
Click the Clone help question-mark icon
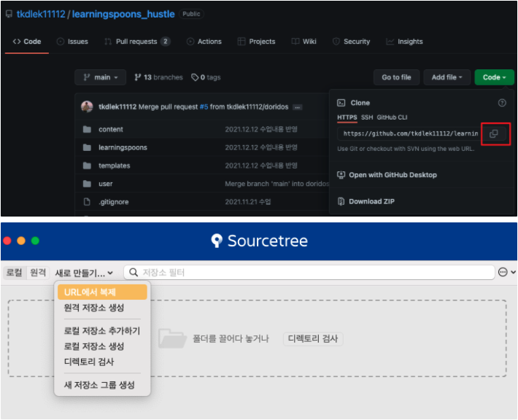(502, 103)
